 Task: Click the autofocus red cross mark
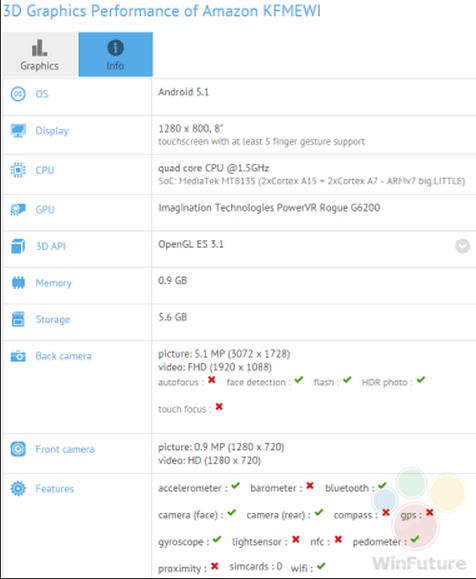pyautogui.click(x=212, y=380)
